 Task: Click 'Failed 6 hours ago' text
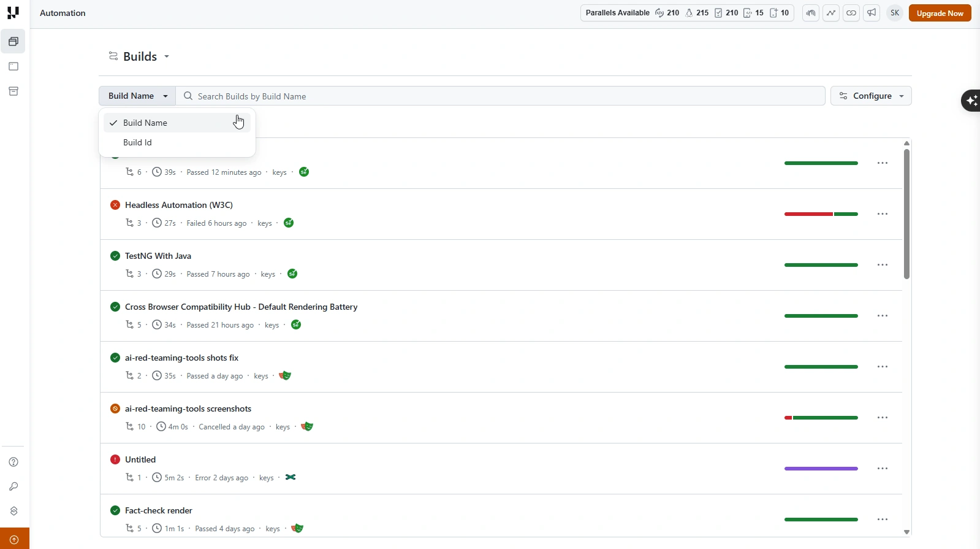[x=216, y=223]
